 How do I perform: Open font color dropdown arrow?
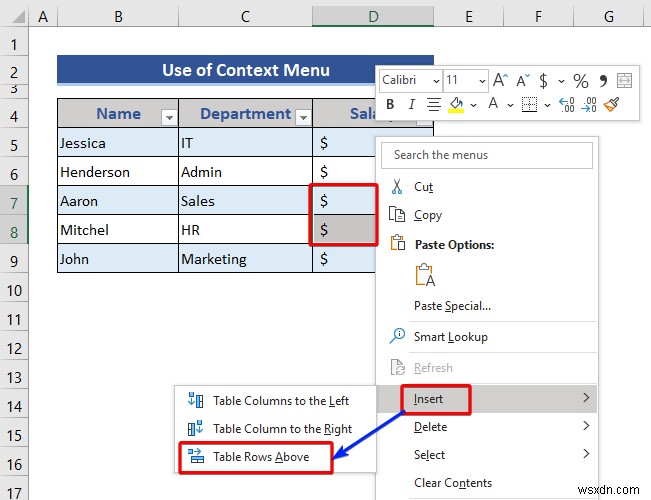tap(510, 105)
